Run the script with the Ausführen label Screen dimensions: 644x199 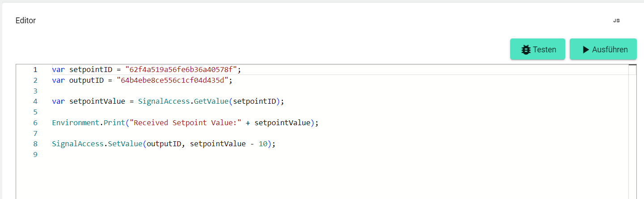[610, 50]
